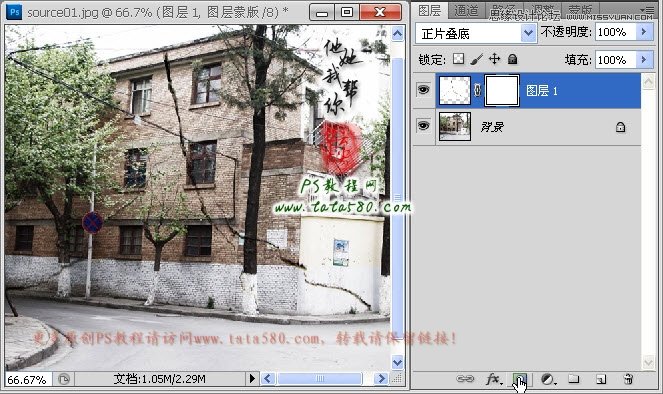
Task: Select the 图层 1 layer thumbnail
Action: click(455, 90)
